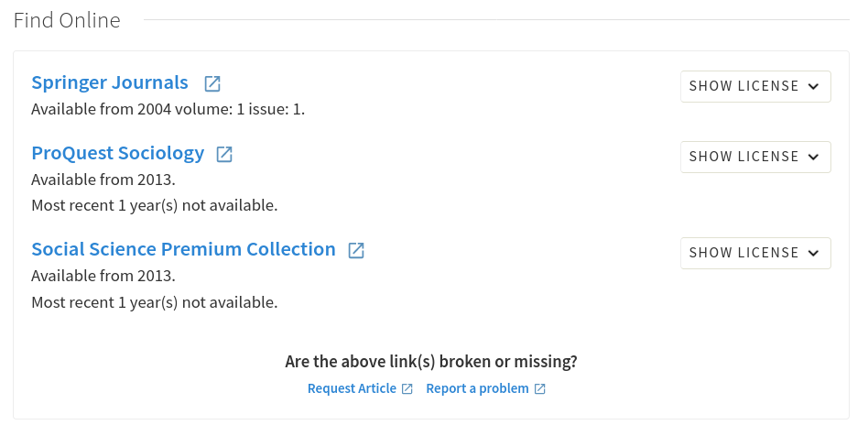Open the ProQuest Sociology link

click(x=118, y=154)
